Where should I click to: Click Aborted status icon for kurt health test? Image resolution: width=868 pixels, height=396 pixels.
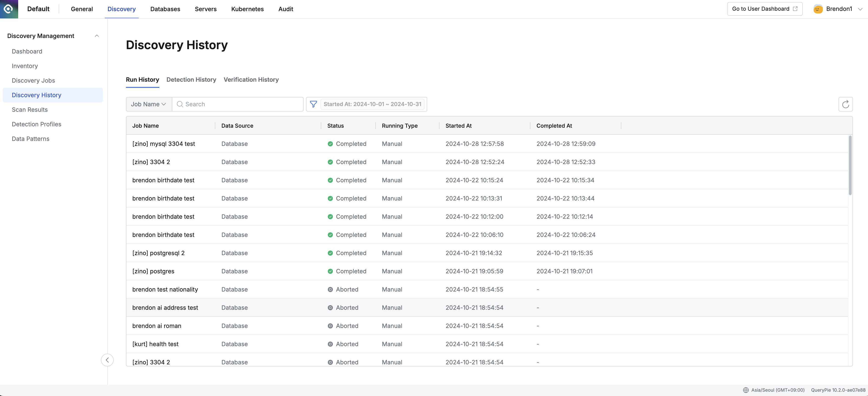click(330, 344)
